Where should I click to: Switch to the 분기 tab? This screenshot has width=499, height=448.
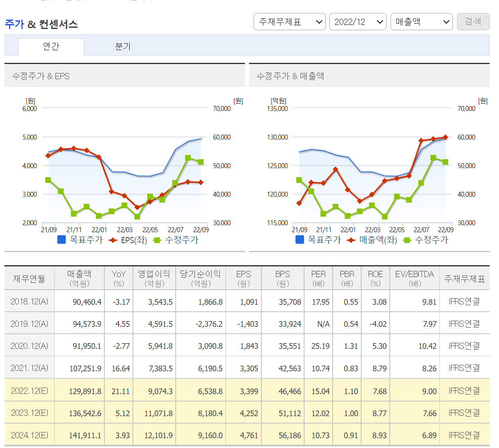pyautogui.click(x=123, y=47)
